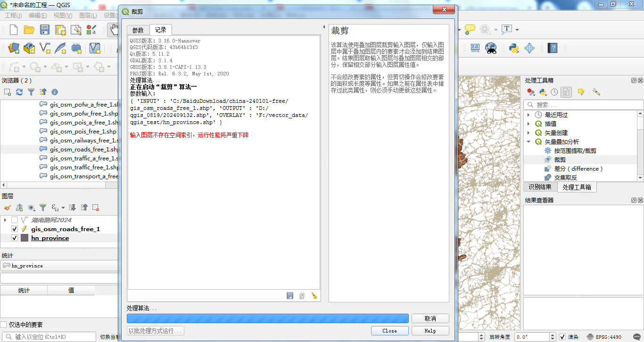Toggle the 仅选中的要素 checkbox
The height and width of the screenshot is (342, 644).
point(4,325)
